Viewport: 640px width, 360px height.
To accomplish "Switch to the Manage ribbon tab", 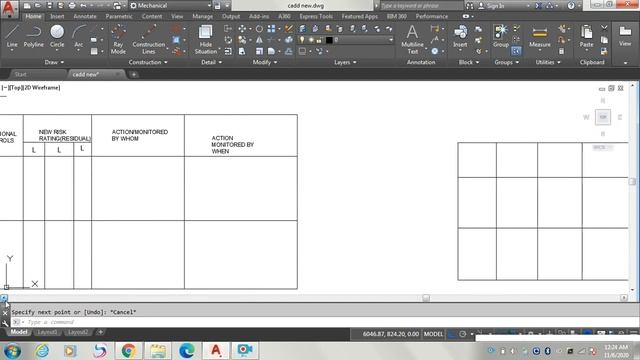I will point(202,16).
